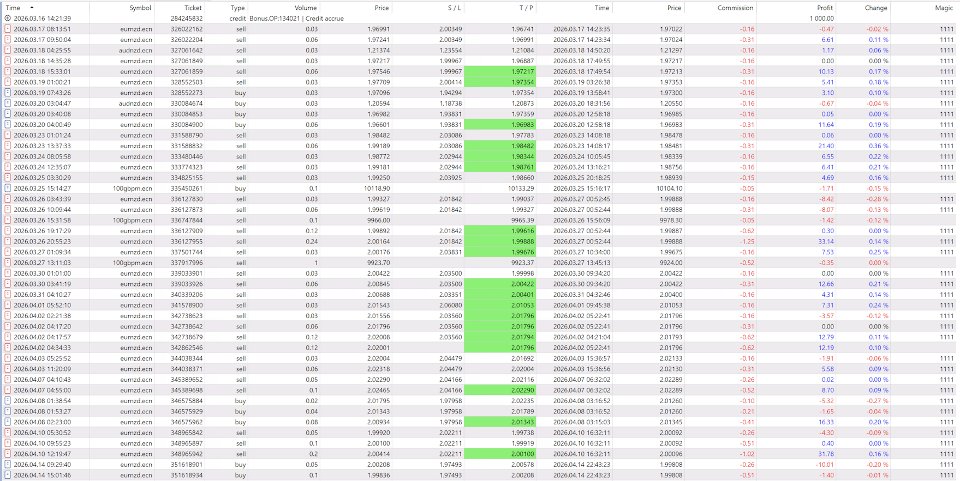Viewport: 960px width, 481px height.
Task: Click the sell icon for 2026.04.10 12:19:47
Action: pos(7,453)
